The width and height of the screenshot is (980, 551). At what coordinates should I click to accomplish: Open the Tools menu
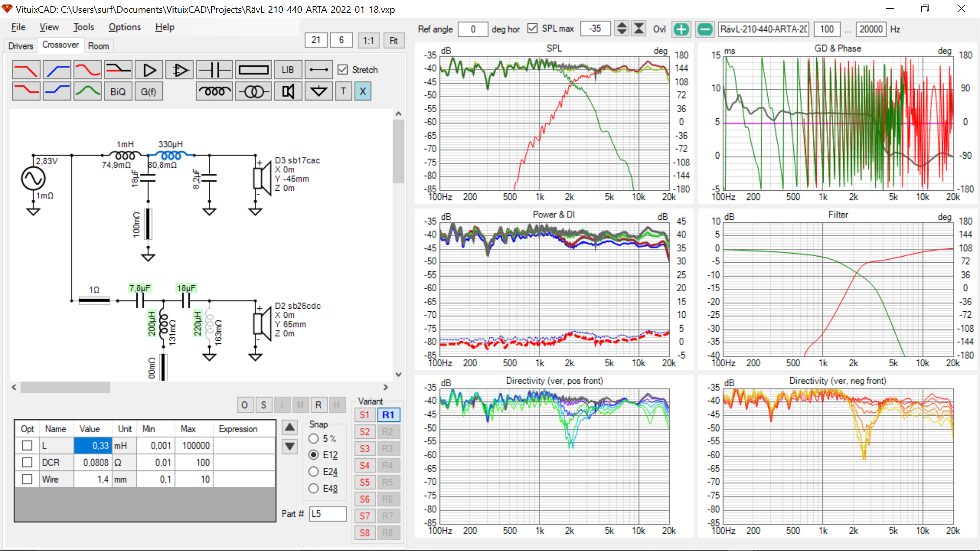click(84, 27)
